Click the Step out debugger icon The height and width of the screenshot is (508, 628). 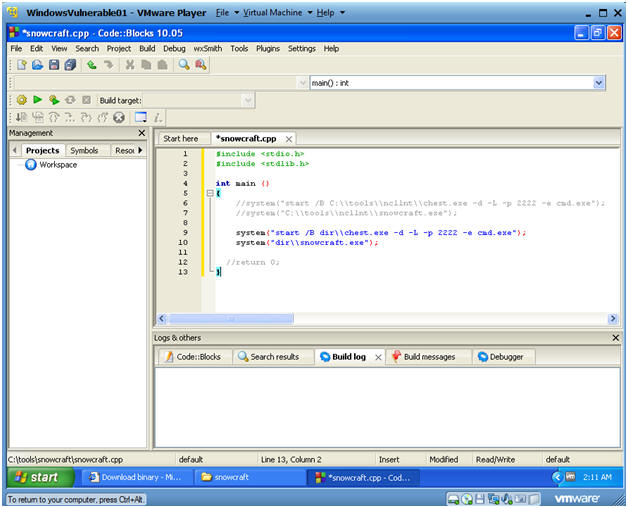pyautogui.click(x=103, y=117)
